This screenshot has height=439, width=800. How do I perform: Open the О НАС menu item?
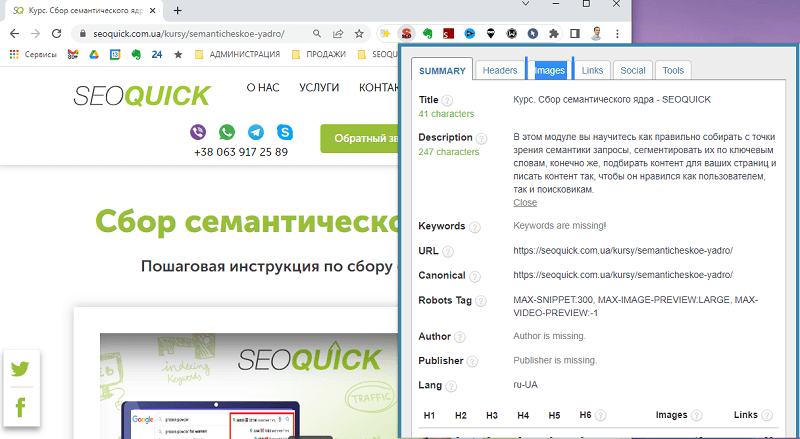pyautogui.click(x=263, y=88)
